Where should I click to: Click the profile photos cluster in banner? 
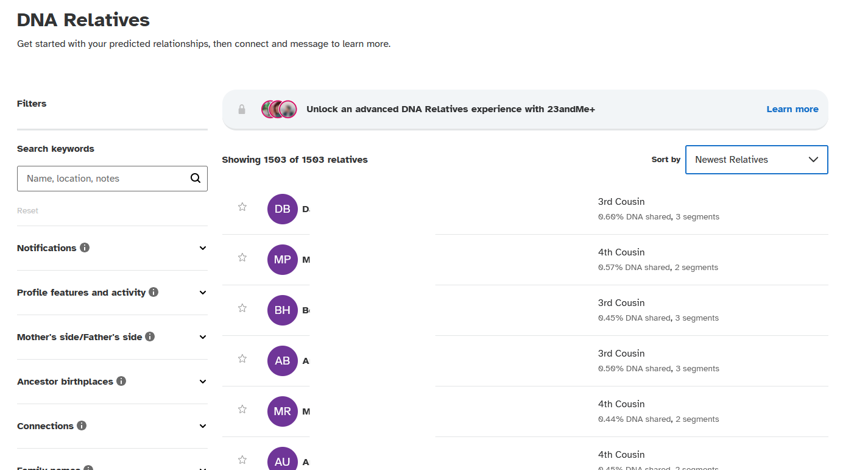(x=279, y=109)
